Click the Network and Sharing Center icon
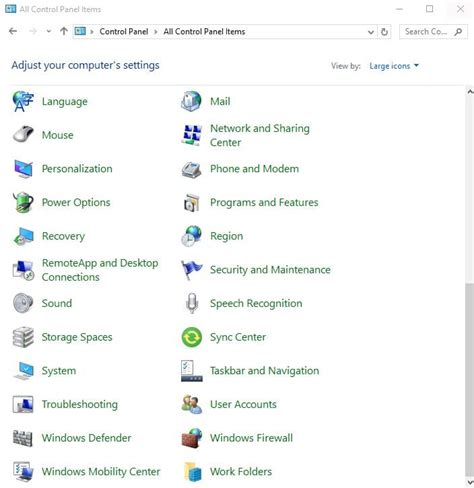Image resolution: width=474 pixels, height=488 pixels. point(191,135)
